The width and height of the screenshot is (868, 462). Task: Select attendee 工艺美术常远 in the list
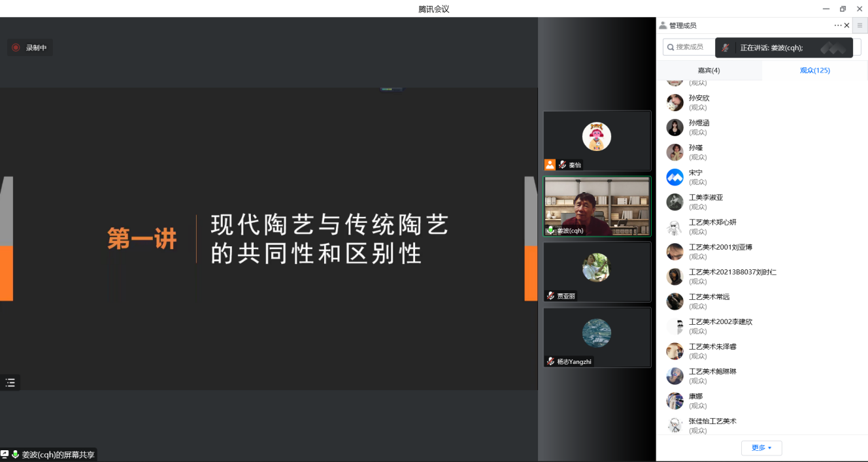click(709, 301)
